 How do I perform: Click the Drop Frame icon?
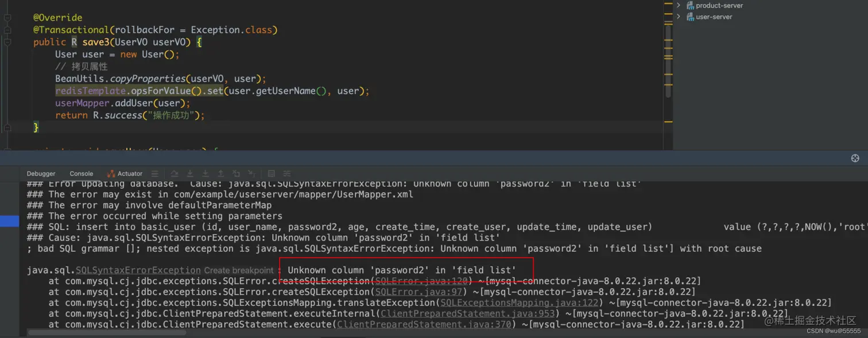[236, 174]
